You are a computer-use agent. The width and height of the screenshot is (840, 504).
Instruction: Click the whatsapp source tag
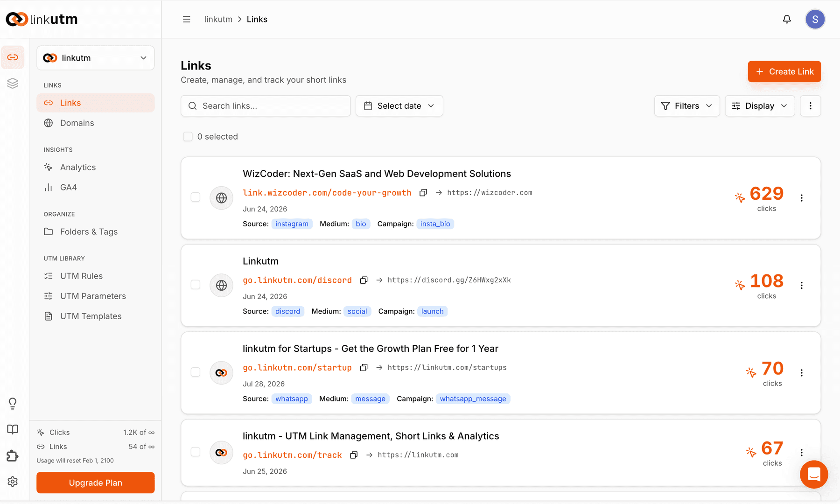click(292, 399)
